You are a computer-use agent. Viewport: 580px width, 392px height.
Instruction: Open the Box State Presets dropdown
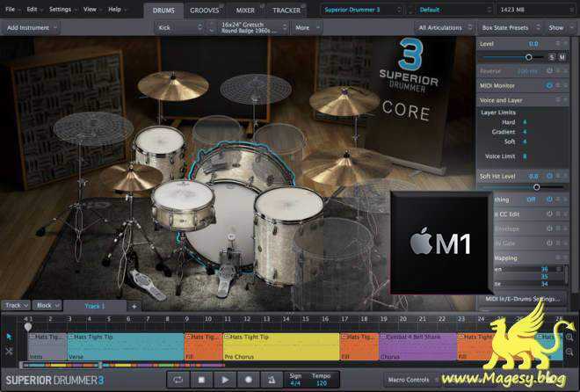pyautogui.click(x=509, y=28)
